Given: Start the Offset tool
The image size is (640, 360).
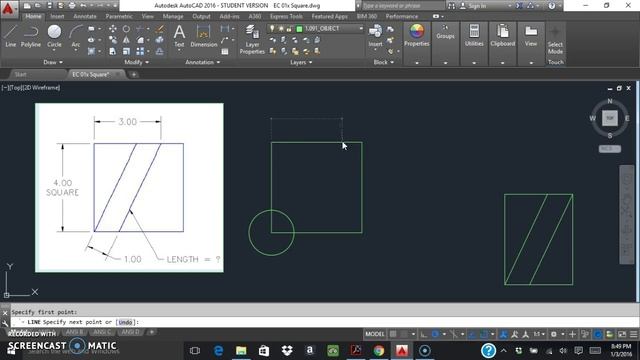Looking at the screenshot, I should pos(160,51).
